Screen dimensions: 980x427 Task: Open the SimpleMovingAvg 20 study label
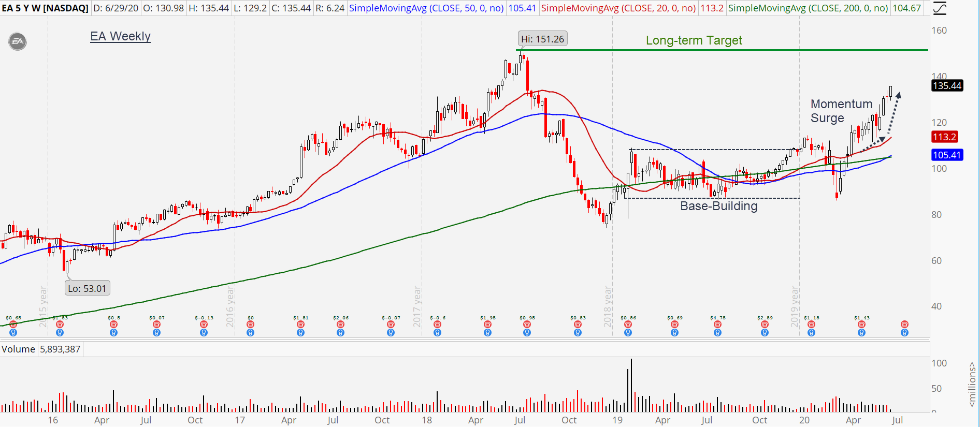point(618,8)
